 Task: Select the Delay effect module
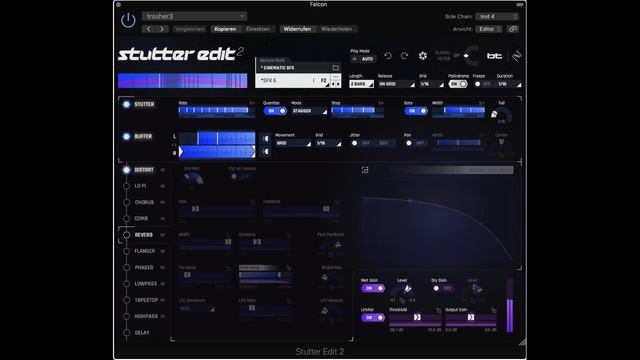coord(142,333)
